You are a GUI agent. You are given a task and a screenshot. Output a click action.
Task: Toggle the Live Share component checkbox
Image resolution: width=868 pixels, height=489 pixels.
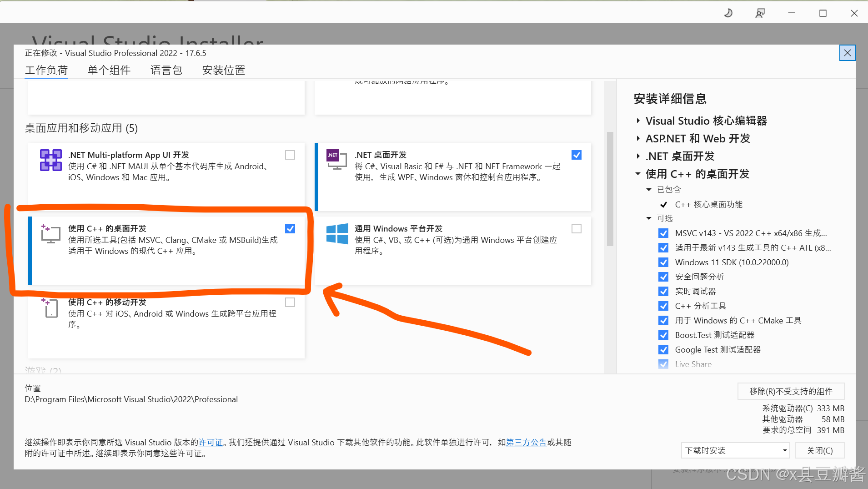(663, 364)
